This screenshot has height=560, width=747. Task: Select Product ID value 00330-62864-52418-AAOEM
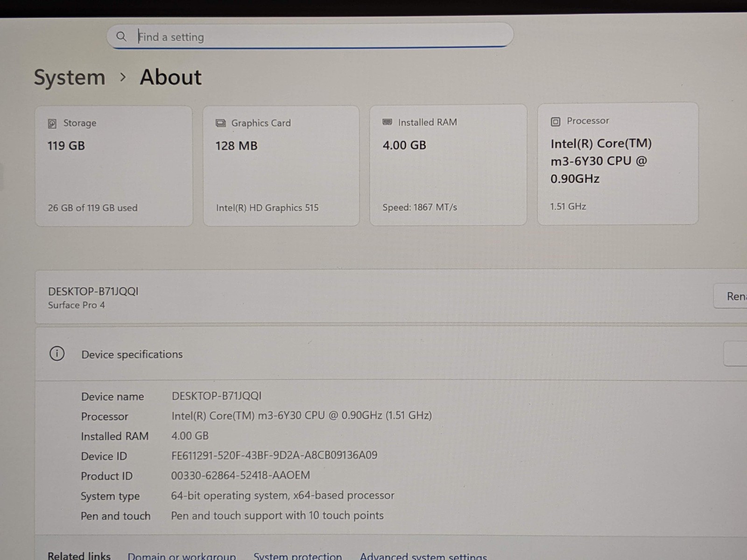pos(240,475)
